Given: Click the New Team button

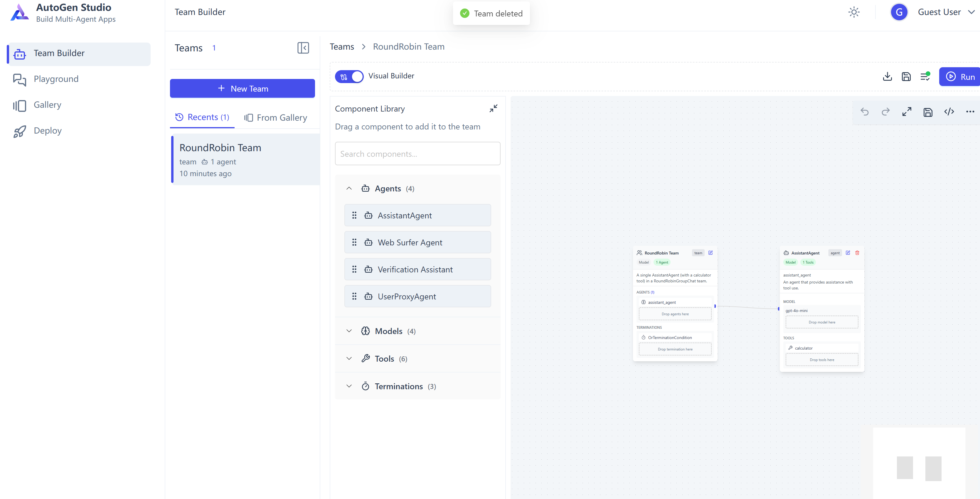Looking at the screenshot, I should (242, 89).
